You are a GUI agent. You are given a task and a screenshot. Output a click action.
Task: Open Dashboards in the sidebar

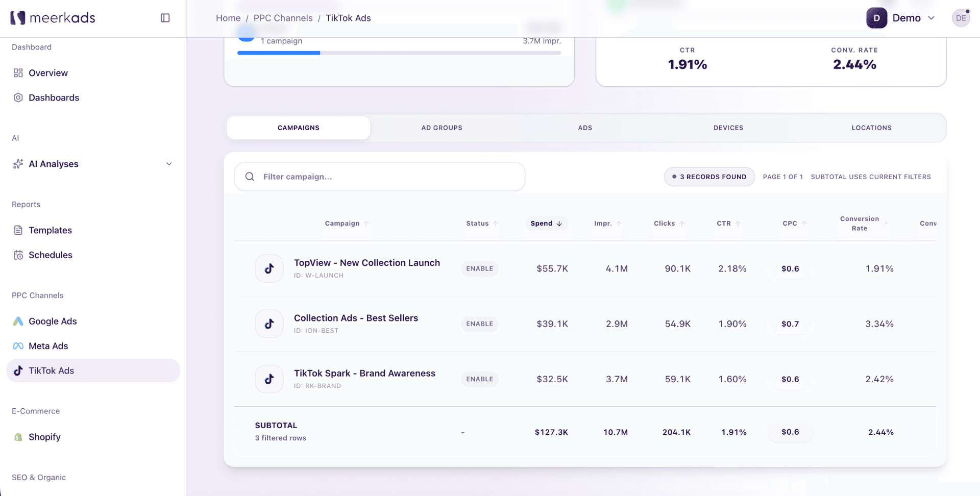tap(54, 97)
